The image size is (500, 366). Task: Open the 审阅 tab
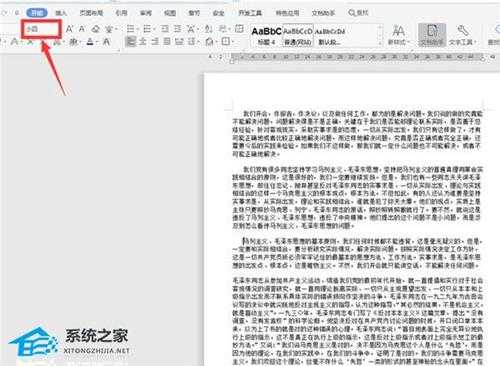click(146, 13)
